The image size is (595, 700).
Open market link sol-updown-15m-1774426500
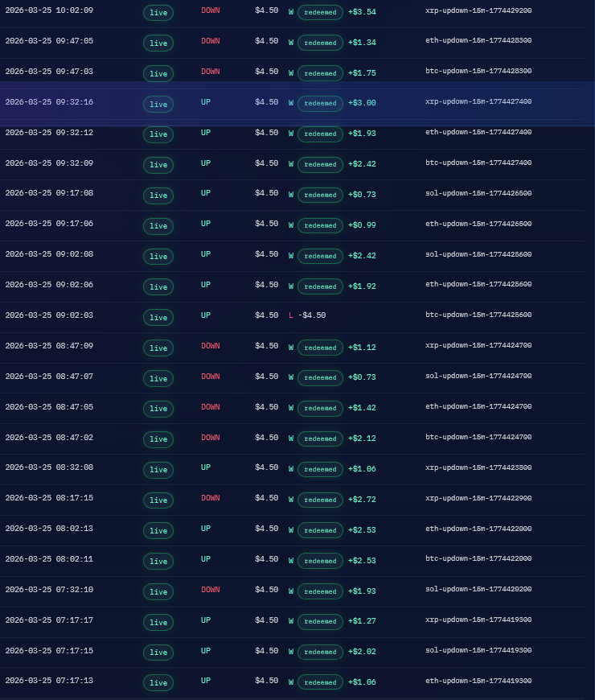tap(478, 193)
